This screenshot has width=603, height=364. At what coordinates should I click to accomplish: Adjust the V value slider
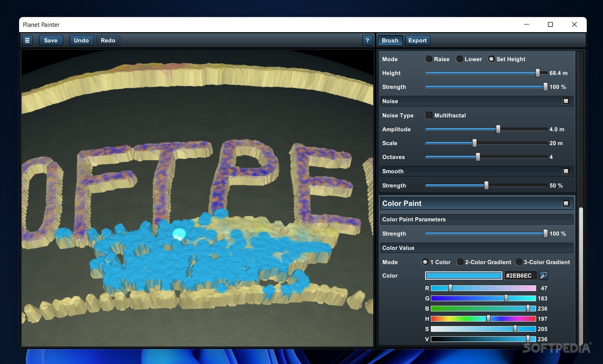coord(483,339)
